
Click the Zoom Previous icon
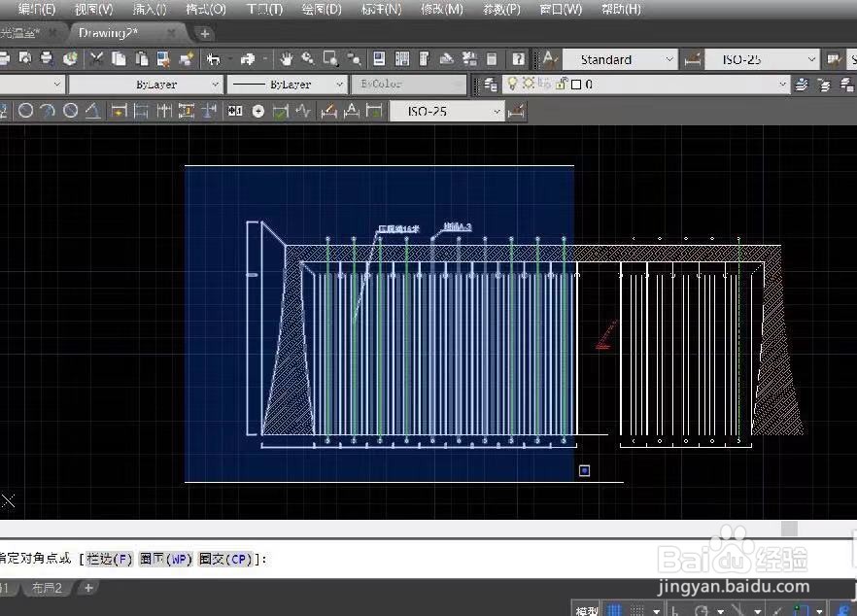coord(354,58)
